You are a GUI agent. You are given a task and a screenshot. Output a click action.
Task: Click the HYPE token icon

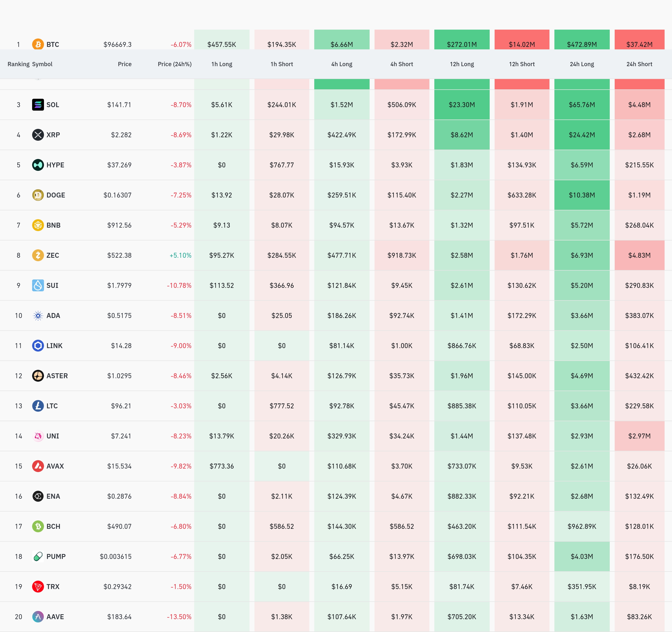point(38,165)
